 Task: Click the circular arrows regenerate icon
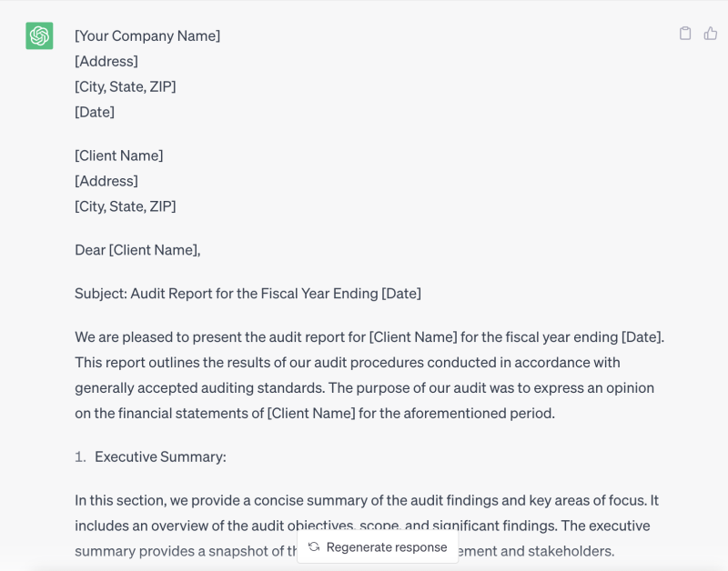coord(314,546)
